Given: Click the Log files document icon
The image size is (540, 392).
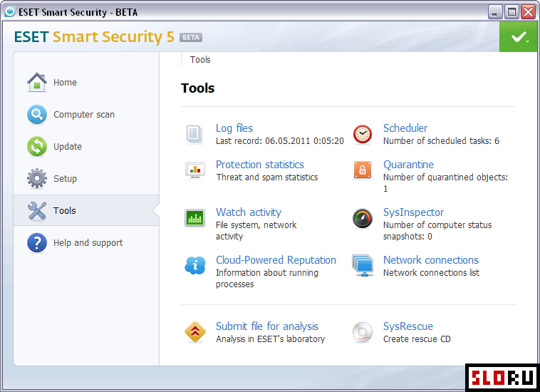Looking at the screenshot, I should [x=195, y=134].
